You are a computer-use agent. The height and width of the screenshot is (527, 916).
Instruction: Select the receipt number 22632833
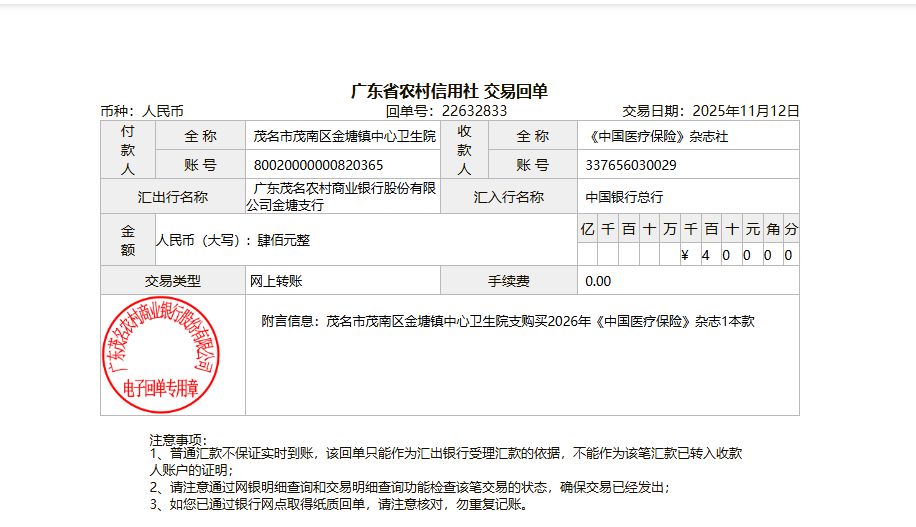pyautogui.click(x=474, y=111)
